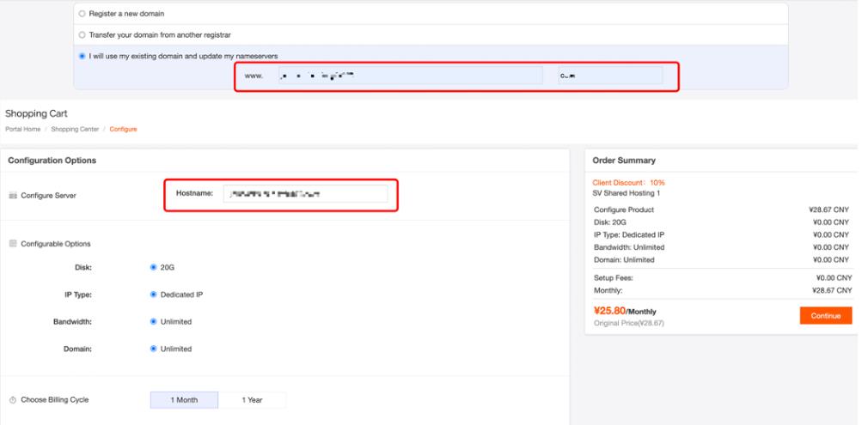The width and height of the screenshot is (868, 425).
Task: Click the Choose Billing Cycle clock icon
Action: (x=12, y=400)
